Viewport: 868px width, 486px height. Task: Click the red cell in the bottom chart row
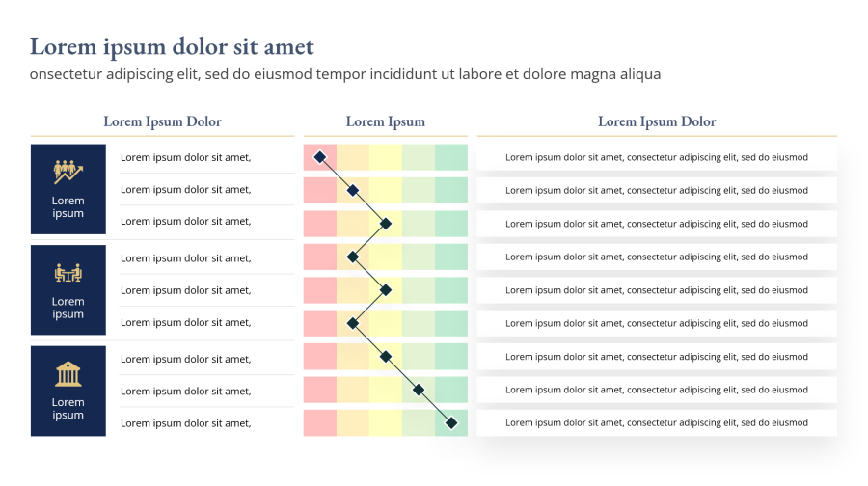pos(320,422)
